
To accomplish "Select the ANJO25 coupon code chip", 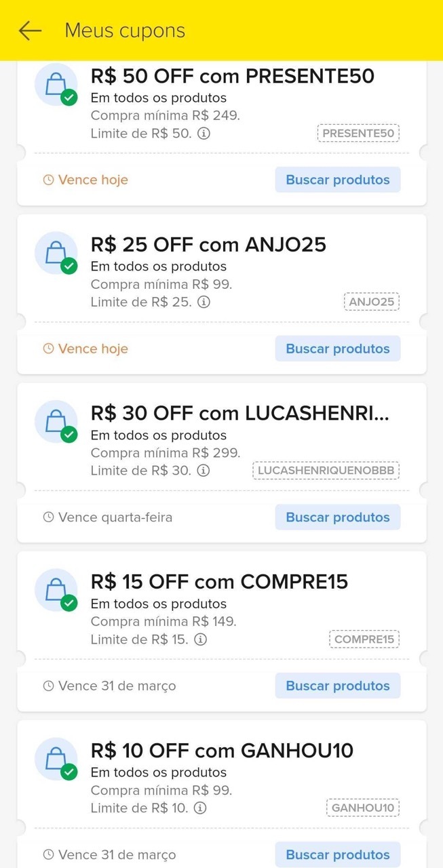I will tap(372, 302).
